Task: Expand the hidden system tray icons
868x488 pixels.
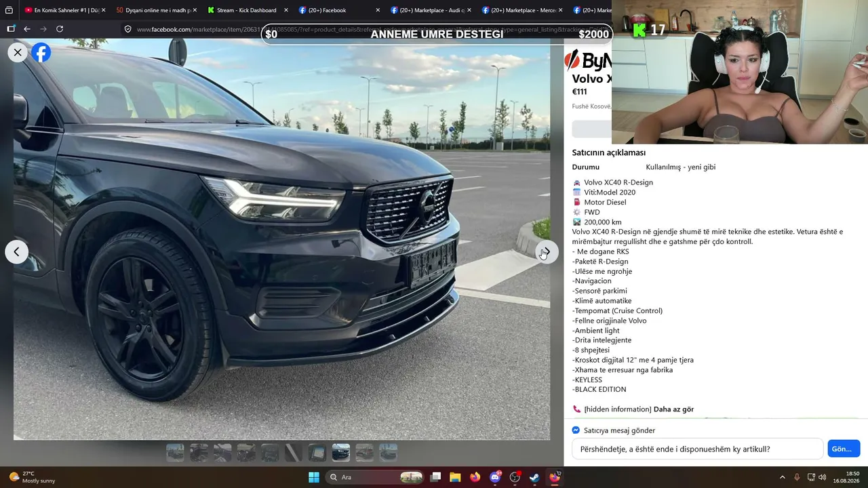Action: (782, 477)
